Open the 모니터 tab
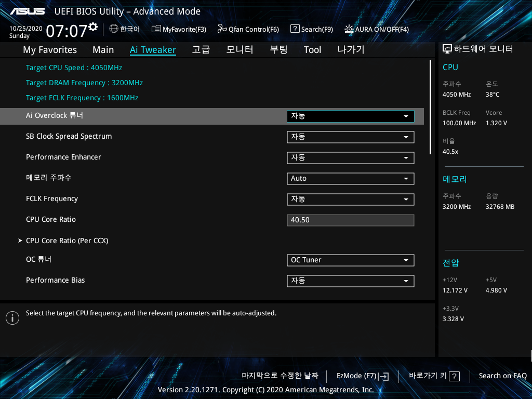Viewport: 532px width, 399px height. click(x=240, y=50)
